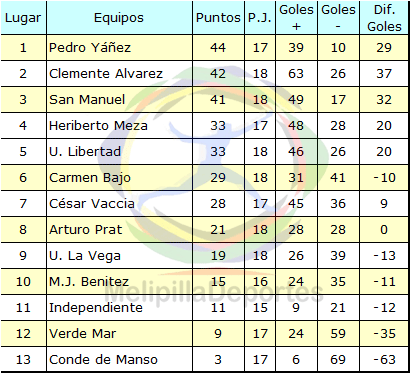Select the P.J. column header
The height and width of the screenshot is (373, 410).
[260, 18]
